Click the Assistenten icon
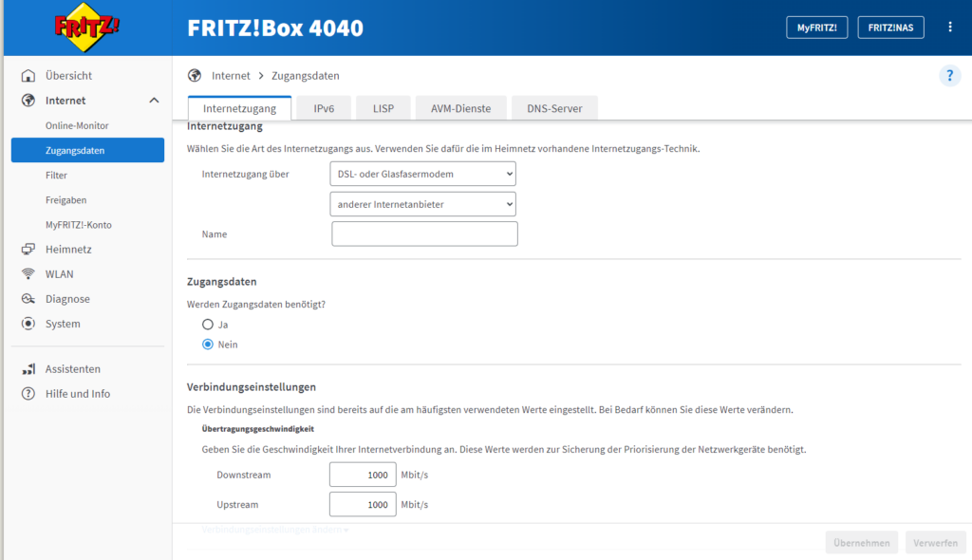This screenshot has width=972, height=560. (28, 369)
